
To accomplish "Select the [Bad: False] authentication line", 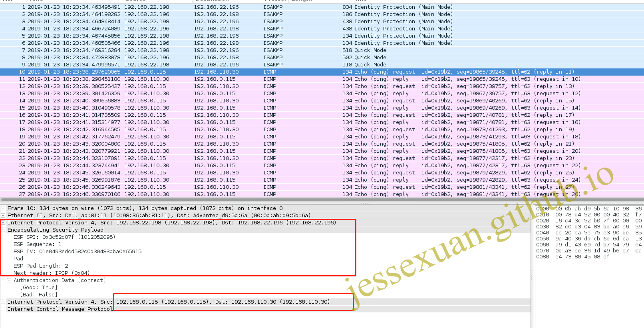I will (39, 294).
